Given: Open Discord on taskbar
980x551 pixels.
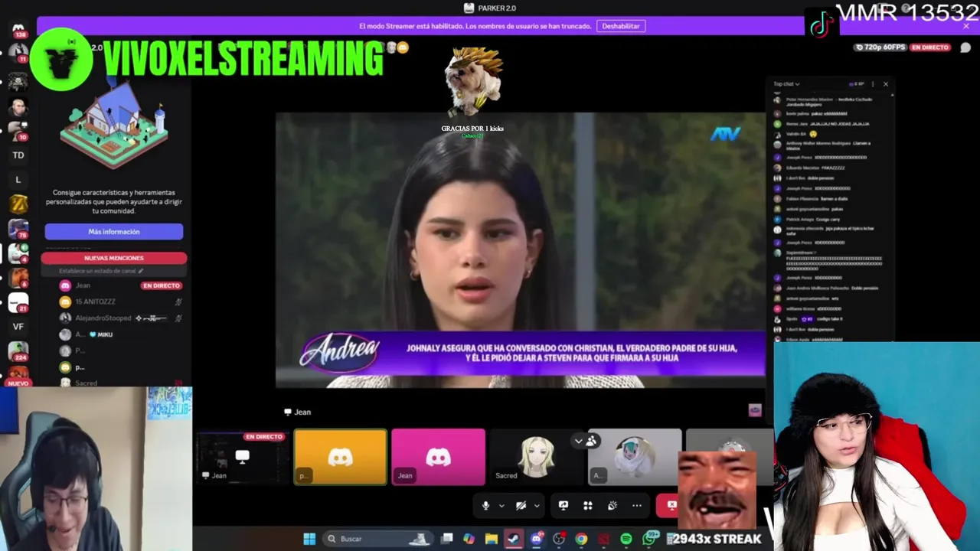Looking at the screenshot, I should (x=536, y=539).
